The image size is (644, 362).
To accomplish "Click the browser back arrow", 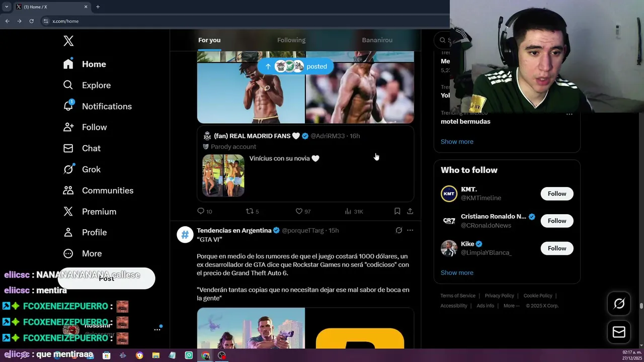I will click(x=7, y=21).
